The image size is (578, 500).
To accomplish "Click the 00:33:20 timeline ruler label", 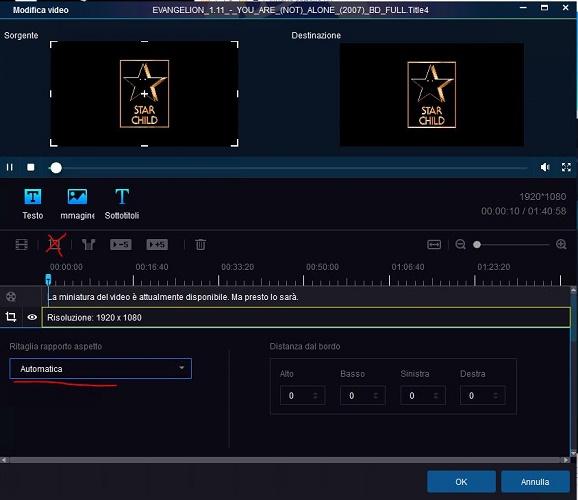I will (237, 267).
